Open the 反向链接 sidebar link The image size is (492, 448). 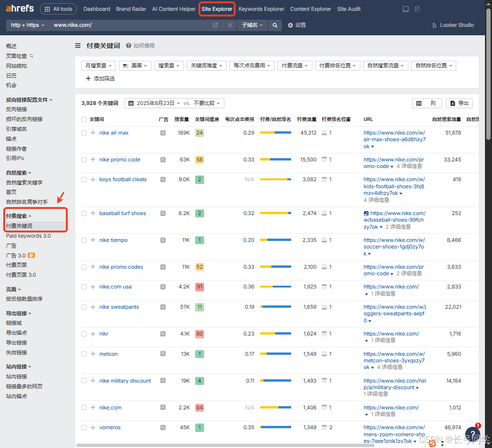point(16,109)
